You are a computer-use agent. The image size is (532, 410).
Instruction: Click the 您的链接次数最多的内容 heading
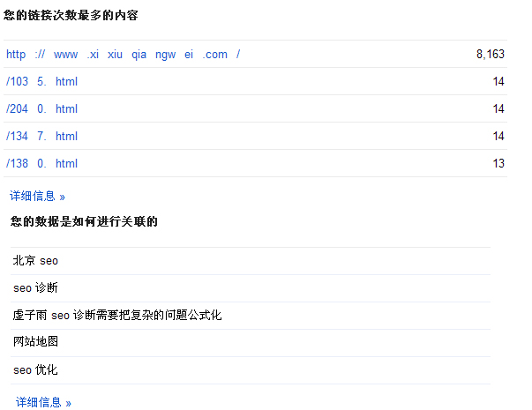click(x=70, y=16)
